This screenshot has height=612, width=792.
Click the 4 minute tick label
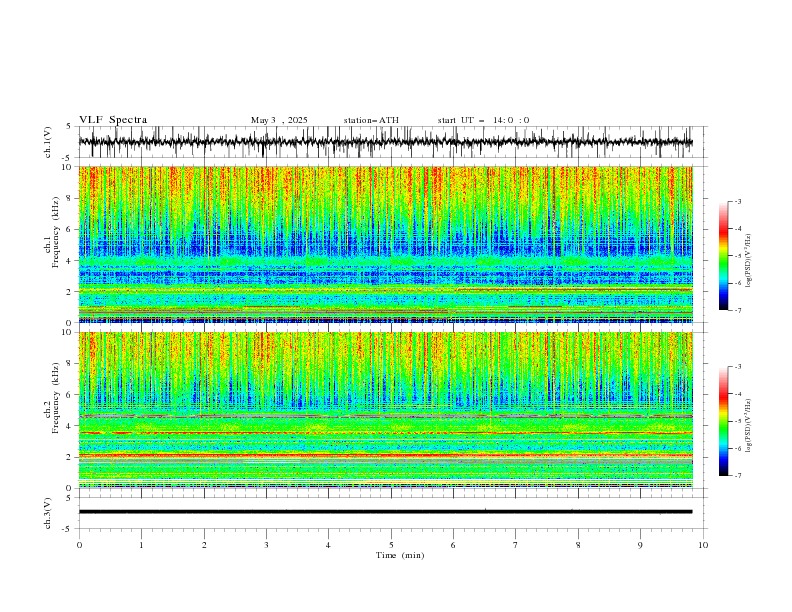(x=328, y=545)
